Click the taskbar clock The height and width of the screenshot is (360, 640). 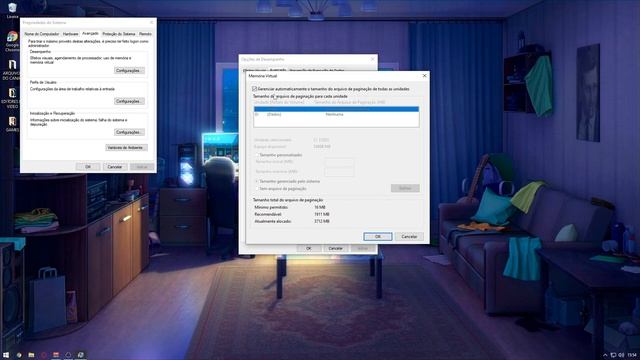click(x=632, y=355)
